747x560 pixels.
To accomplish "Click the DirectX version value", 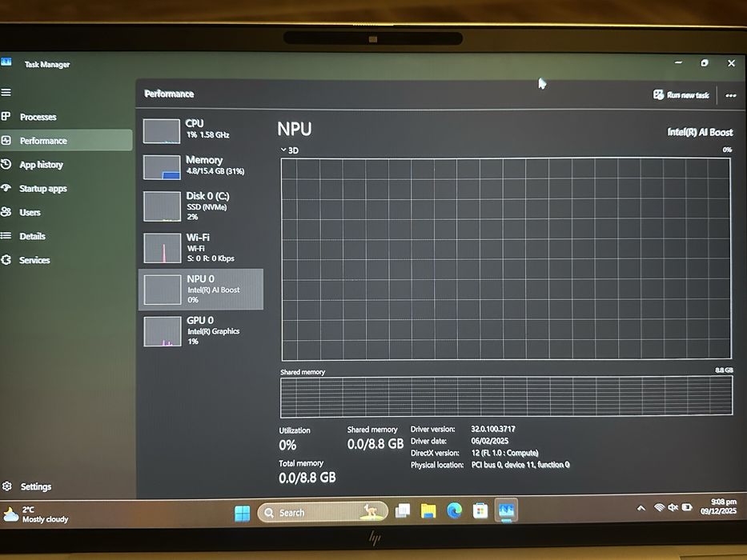I will point(504,453).
